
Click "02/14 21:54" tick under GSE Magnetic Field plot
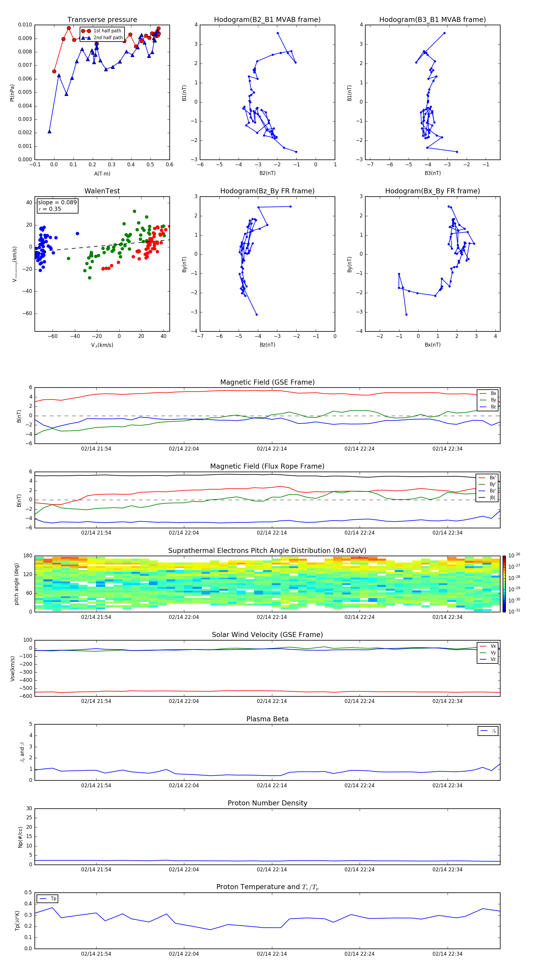[x=96, y=449]
